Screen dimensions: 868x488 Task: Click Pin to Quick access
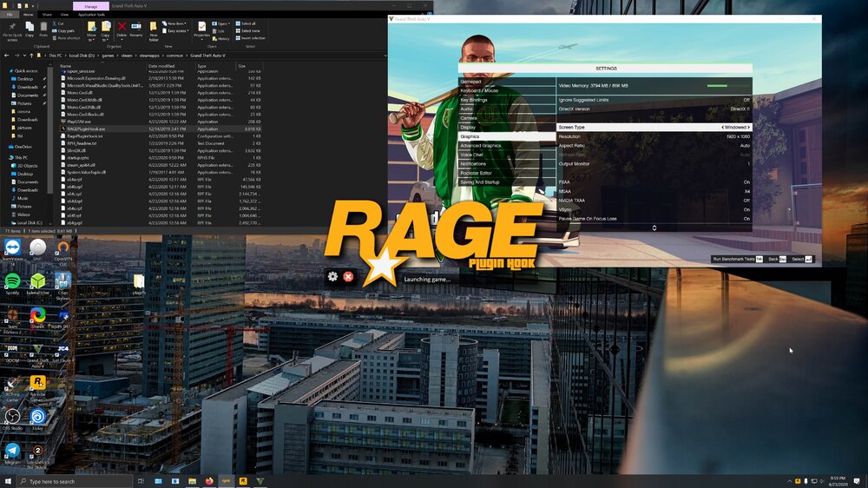[11, 31]
